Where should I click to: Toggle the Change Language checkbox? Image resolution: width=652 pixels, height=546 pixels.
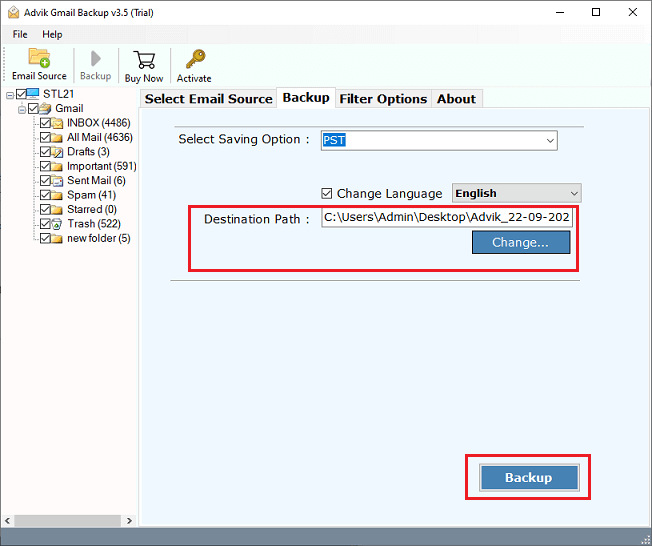tap(327, 193)
